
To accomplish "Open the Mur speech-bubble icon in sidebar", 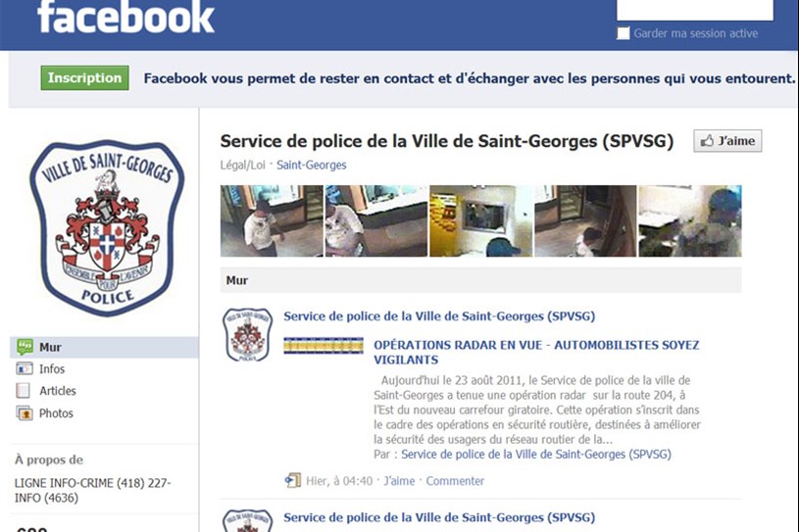I will coord(25,347).
